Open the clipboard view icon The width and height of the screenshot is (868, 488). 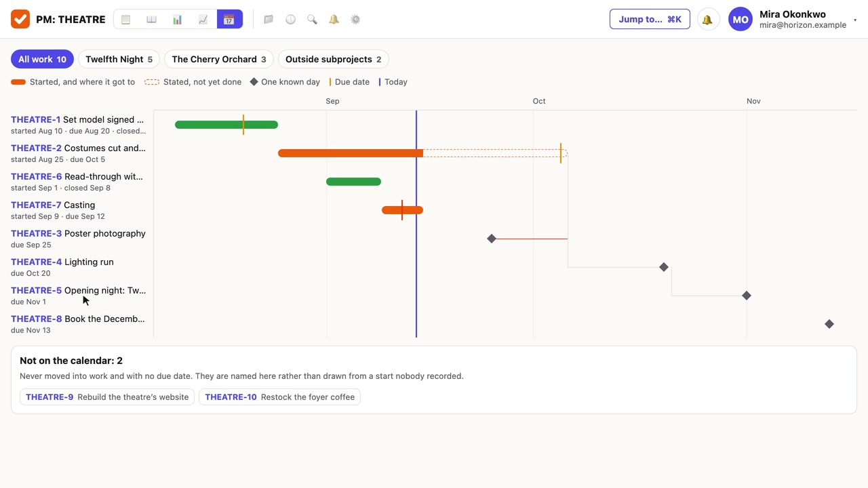tap(125, 19)
